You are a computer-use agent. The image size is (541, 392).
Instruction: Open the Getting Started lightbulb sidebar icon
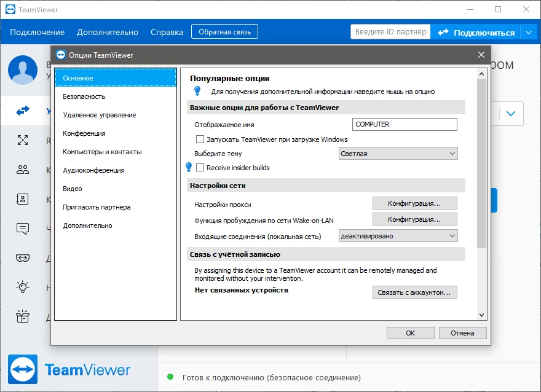(23, 287)
